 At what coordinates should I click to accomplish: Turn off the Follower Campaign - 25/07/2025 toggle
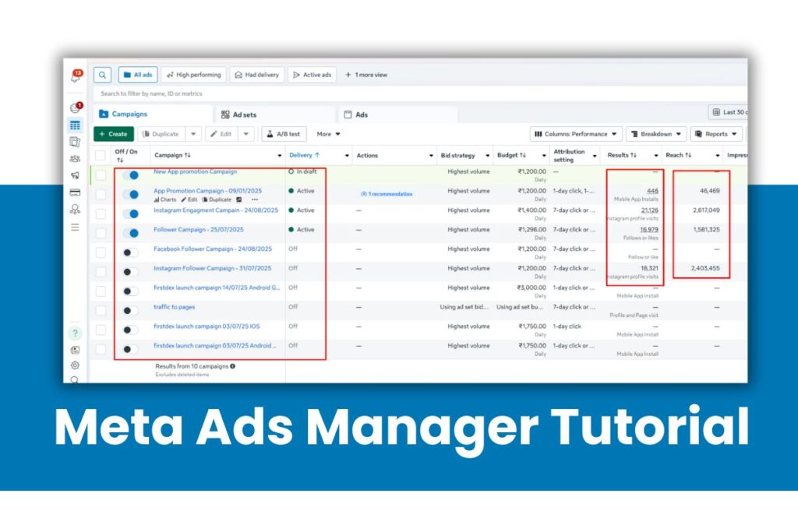[130, 232]
